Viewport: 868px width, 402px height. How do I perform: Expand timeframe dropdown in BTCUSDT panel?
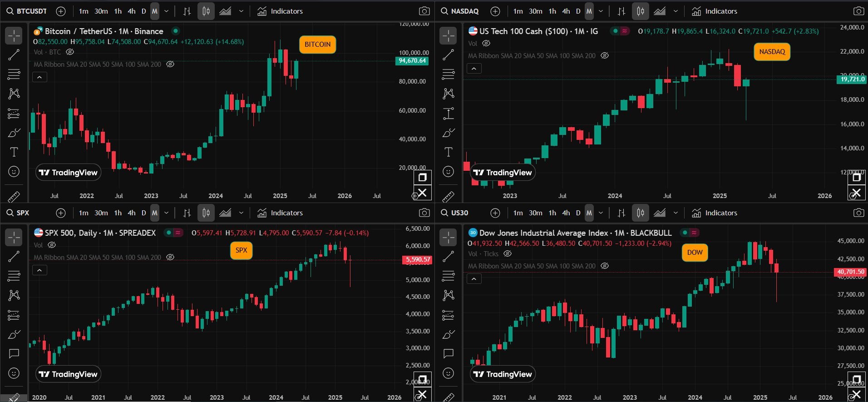166,11
